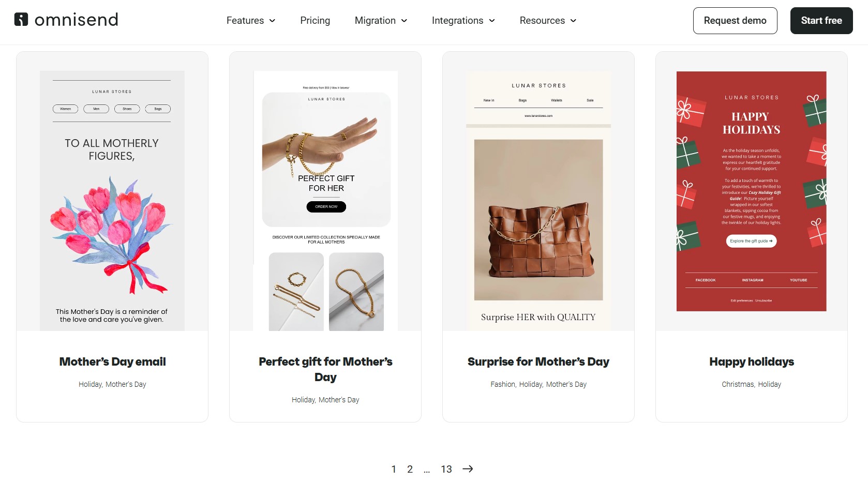Click the Omnisend logo icon
Viewport: 868px width, 483px height.
(21, 20)
